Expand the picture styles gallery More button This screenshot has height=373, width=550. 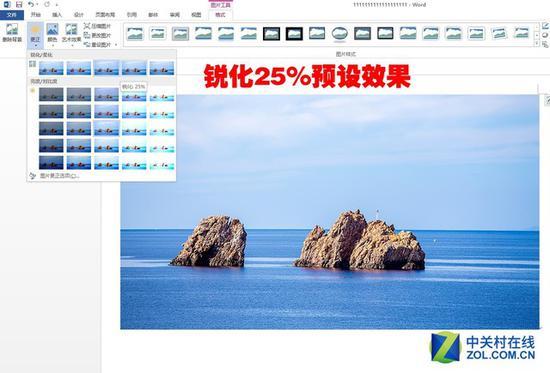[x=536, y=44]
